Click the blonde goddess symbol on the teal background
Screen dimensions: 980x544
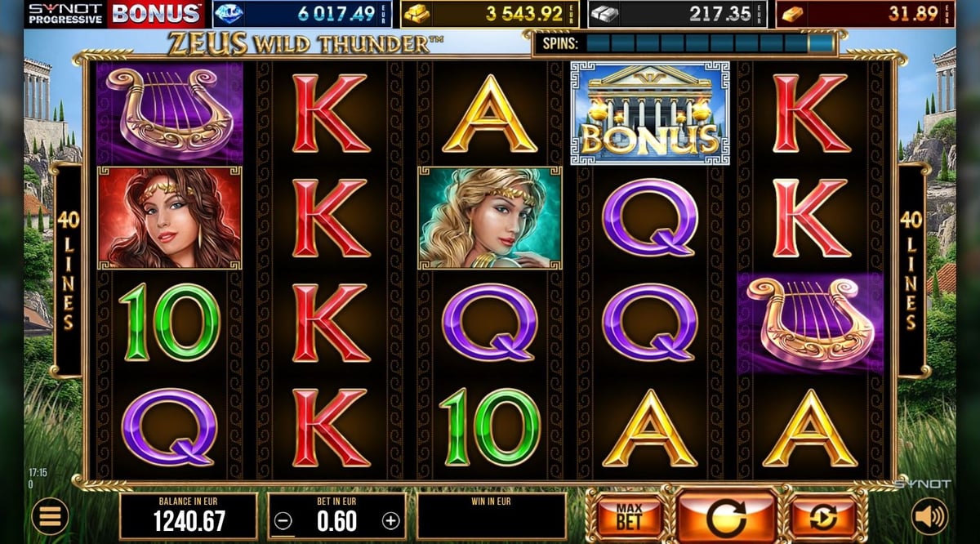490,218
